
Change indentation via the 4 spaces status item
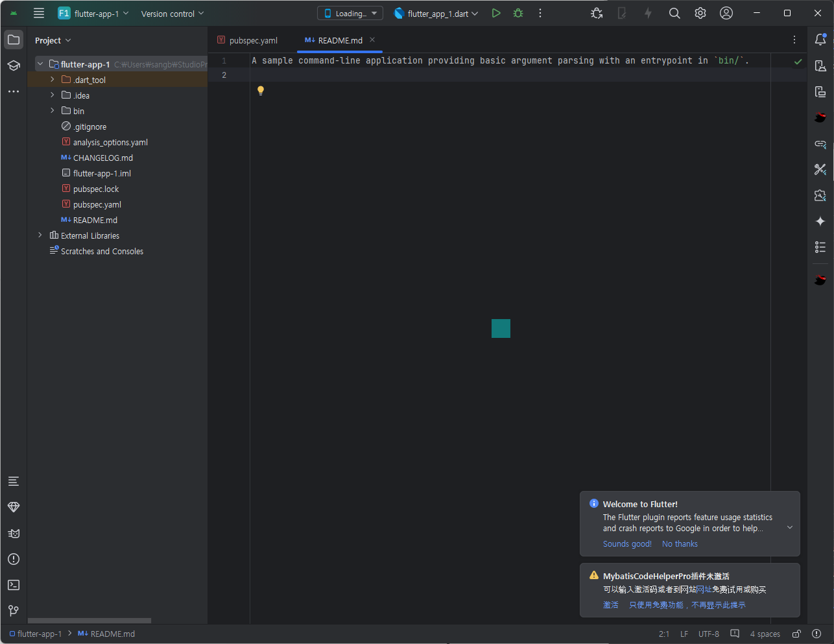pyautogui.click(x=765, y=634)
